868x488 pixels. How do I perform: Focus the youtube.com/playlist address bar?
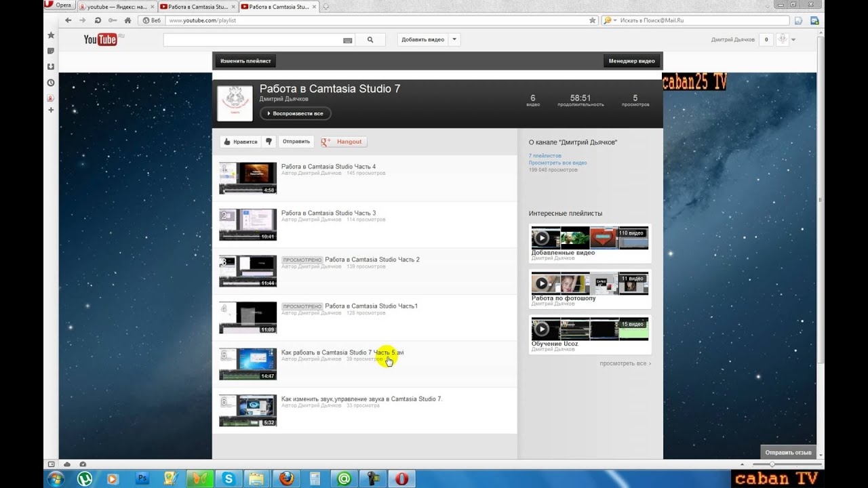coord(376,20)
